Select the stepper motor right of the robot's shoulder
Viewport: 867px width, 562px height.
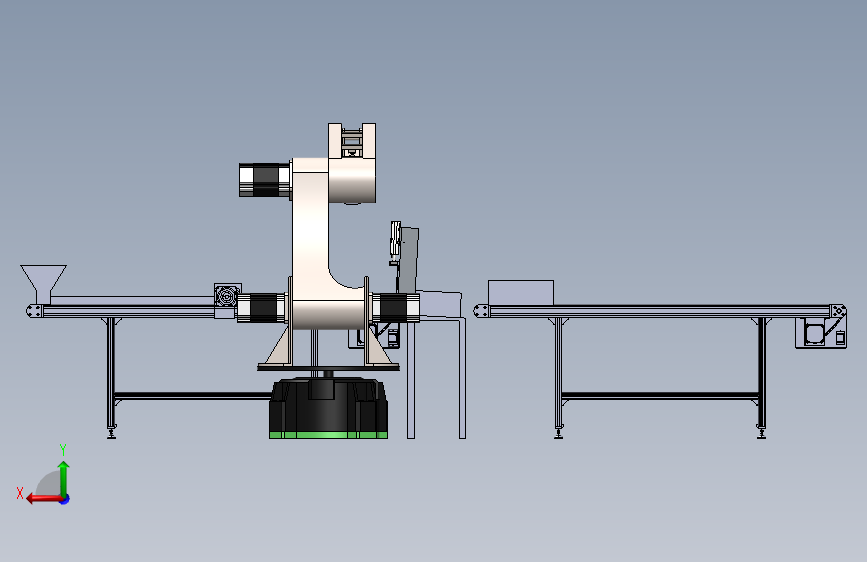(x=395, y=308)
